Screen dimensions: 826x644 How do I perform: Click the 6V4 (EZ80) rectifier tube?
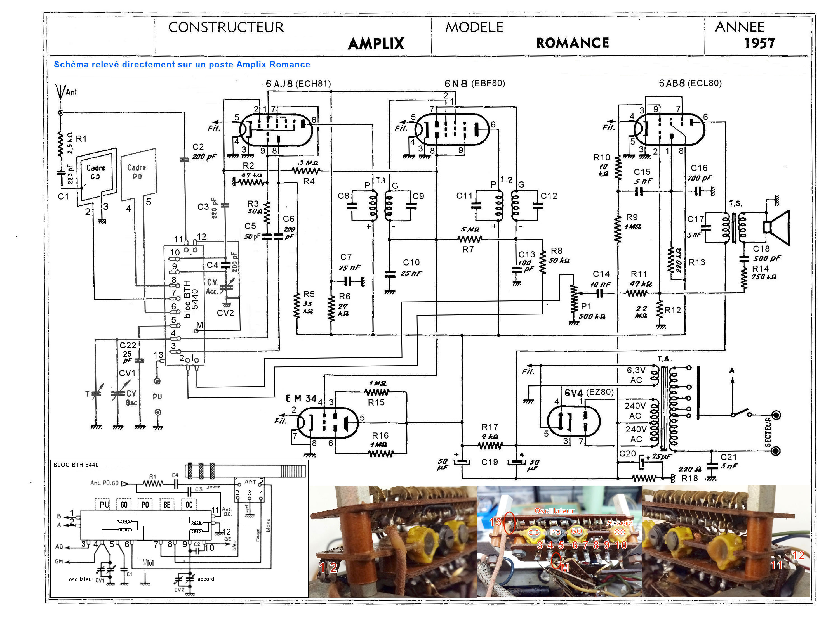coord(573,421)
